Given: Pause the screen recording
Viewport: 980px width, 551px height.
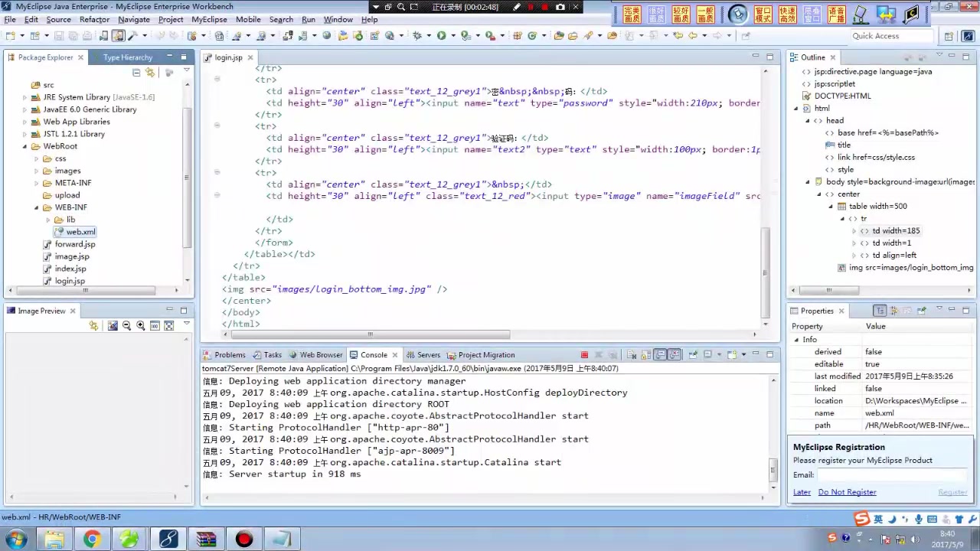Looking at the screenshot, I should click(531, 7).
